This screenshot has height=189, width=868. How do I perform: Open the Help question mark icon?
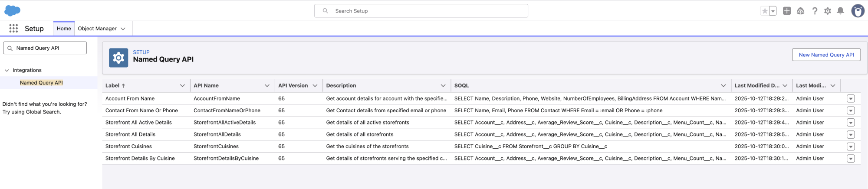(x=815, y=11)
